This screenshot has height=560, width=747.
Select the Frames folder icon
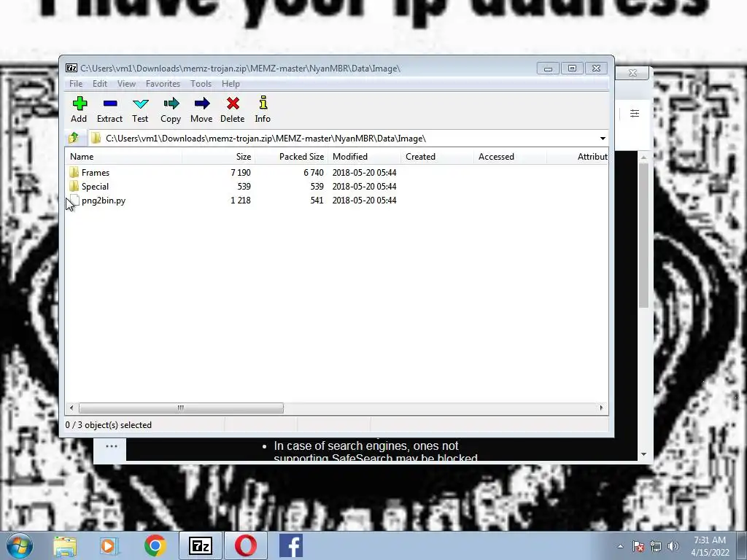point(74,172)
